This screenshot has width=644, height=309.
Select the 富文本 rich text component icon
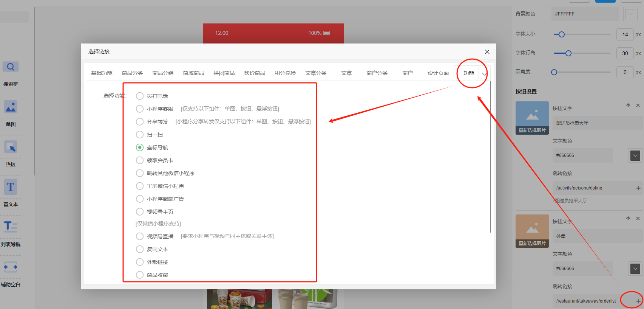pos(11,187)
